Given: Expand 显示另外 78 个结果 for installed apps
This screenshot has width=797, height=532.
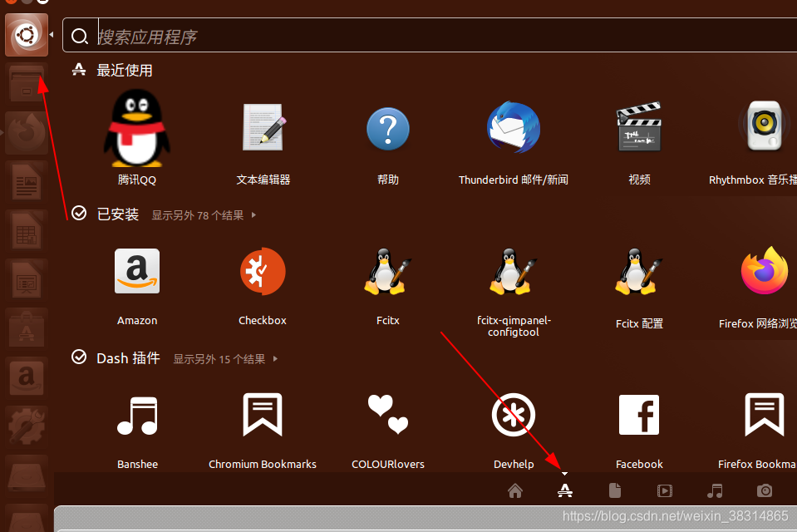Looking at the screenshot, I should point(204,215).
